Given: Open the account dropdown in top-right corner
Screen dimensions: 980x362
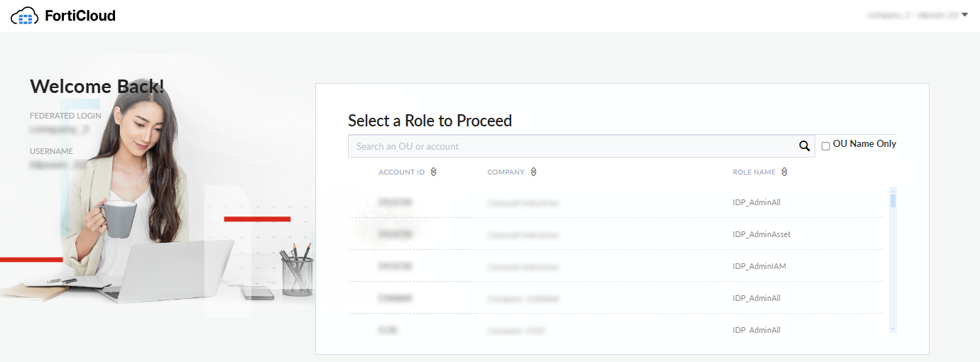Looking at the screenshot, I should [x=964, y=15].
